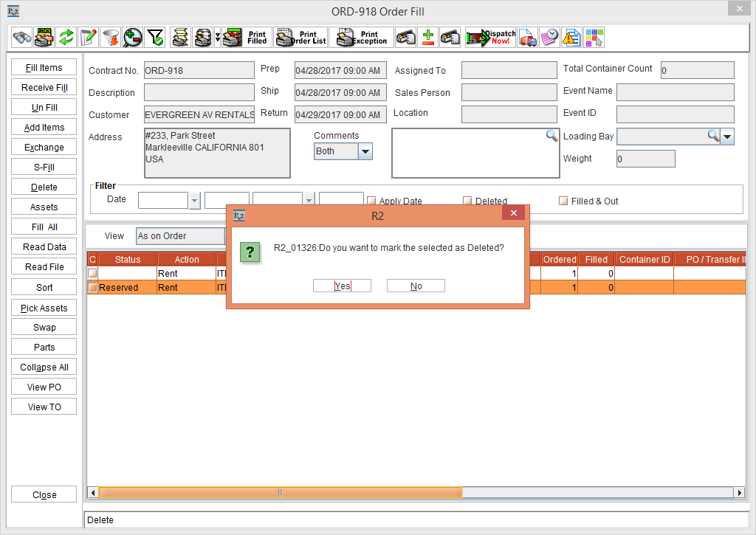This screenshot has width=756, height=535.
Task: Expand the Loading Bay dropdown arrow
Action: point(727,137)
